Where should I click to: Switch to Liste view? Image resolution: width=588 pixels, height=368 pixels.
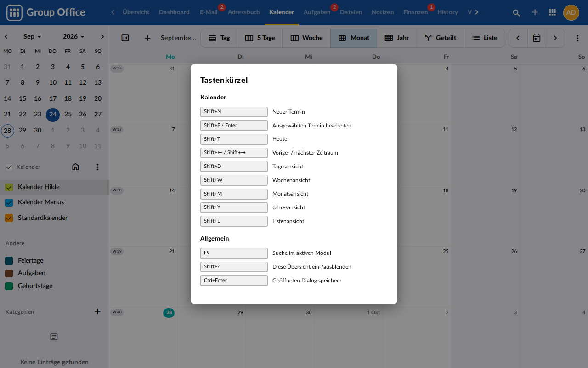485,38
